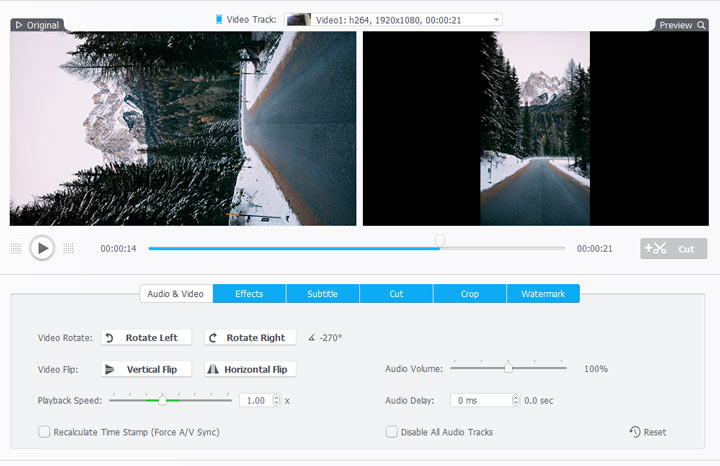Click the Playback Speed 1.00 input field
Viewport: 720px width, 466px height.
coord(256,400)
